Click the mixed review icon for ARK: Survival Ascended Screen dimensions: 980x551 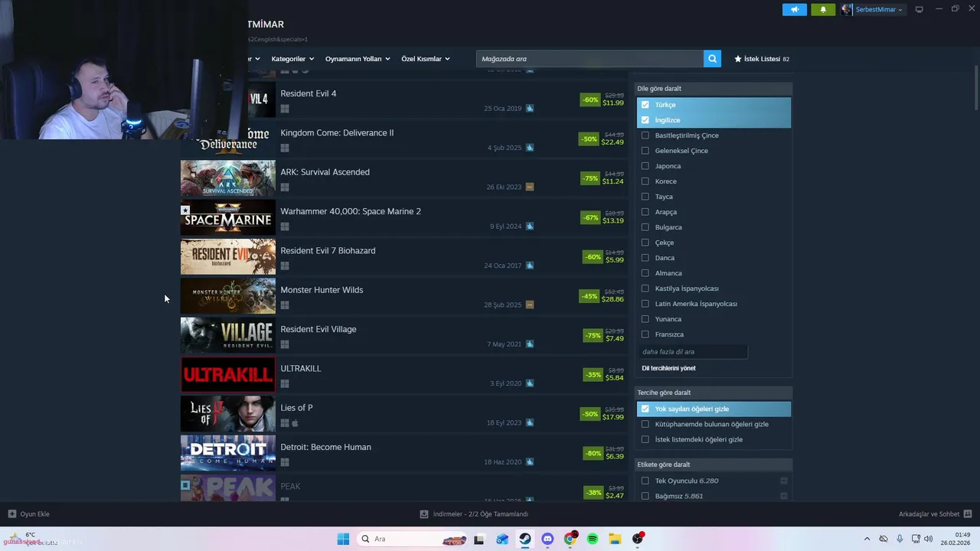click(x=530, y=187)
